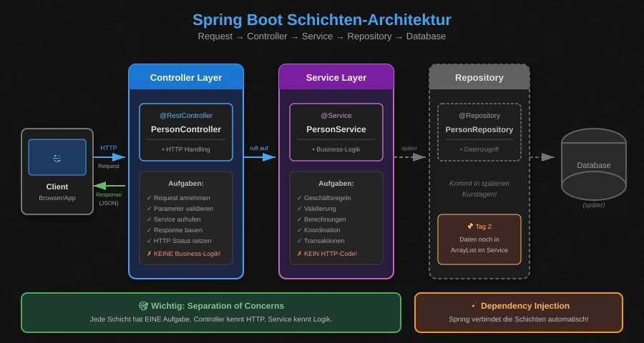644x343 pixels.
Task: Click the dashed 'später' arrow to Repository
Action: click(x=409, y=157)
